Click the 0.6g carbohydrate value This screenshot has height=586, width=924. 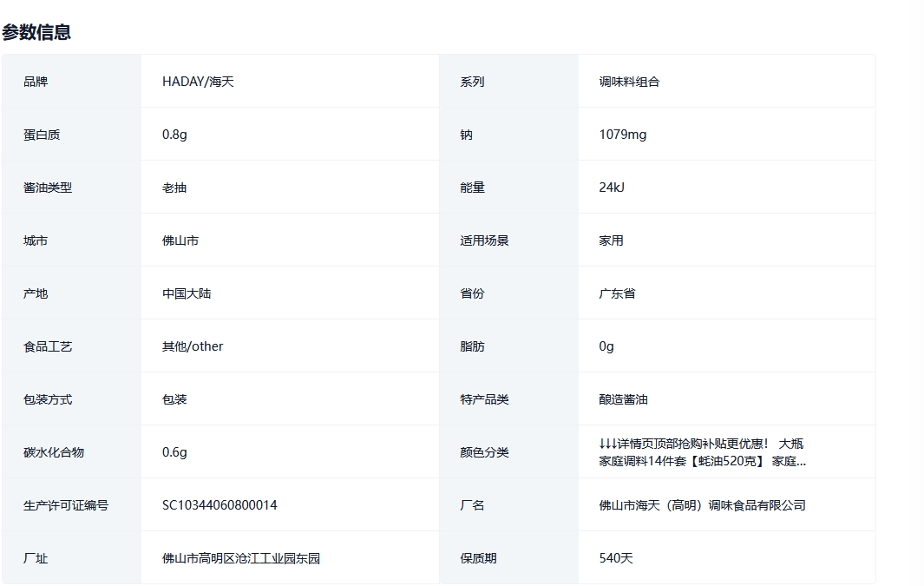click(x=174, y=452)
